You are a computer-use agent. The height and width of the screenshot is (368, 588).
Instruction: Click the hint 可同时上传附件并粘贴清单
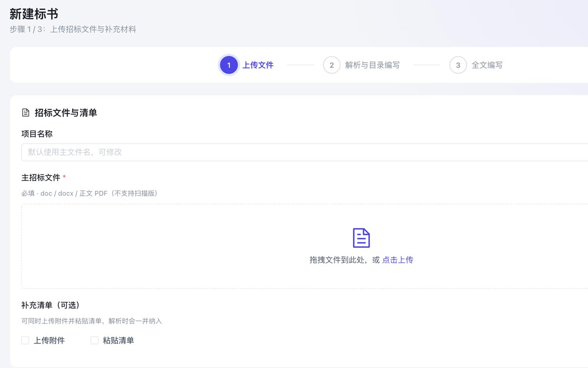92,321
